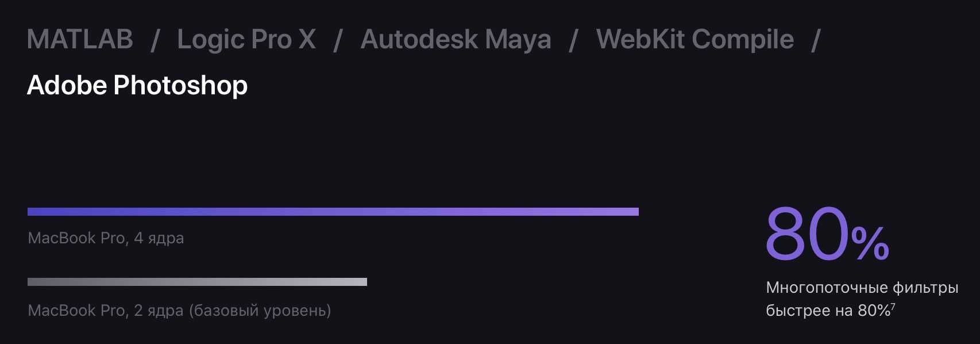
Task: Click the active Adobe Photoshop tab
Action: (137, 86)
